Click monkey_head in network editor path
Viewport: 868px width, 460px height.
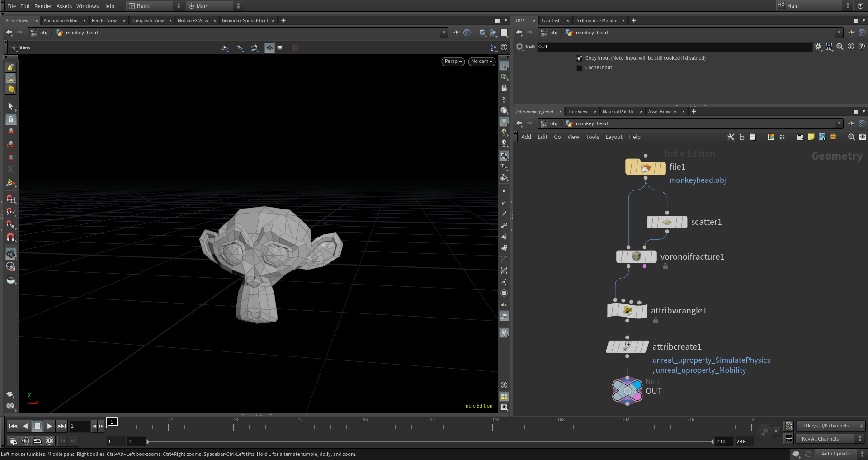(x=591, y=123)
